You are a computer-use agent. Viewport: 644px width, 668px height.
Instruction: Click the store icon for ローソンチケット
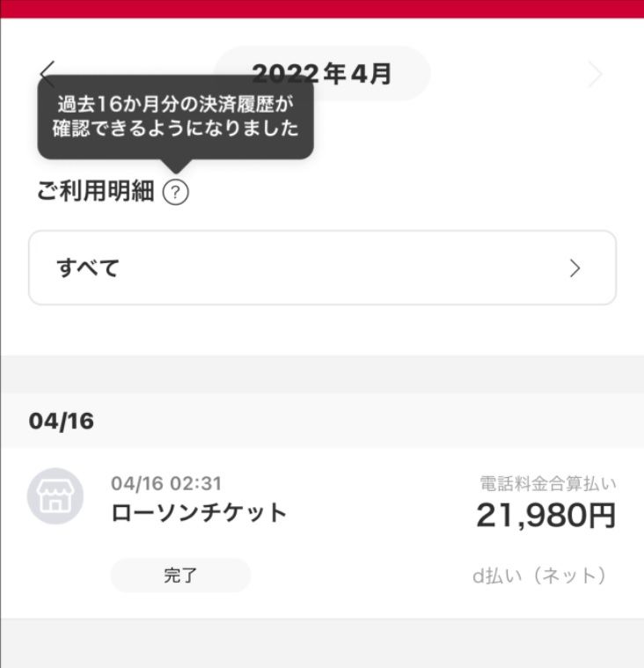pyautogui.click(x=55, y=495)
